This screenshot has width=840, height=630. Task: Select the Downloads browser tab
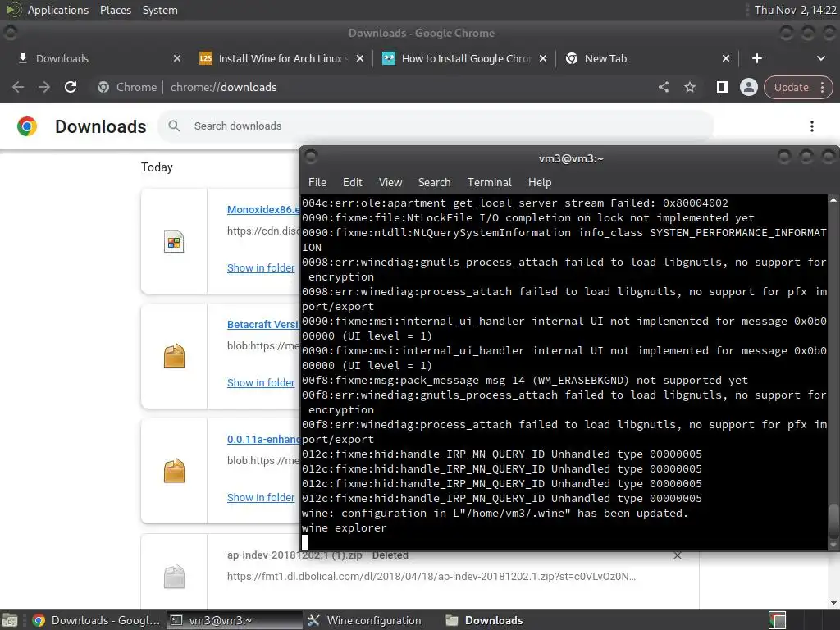coord(98,58)
